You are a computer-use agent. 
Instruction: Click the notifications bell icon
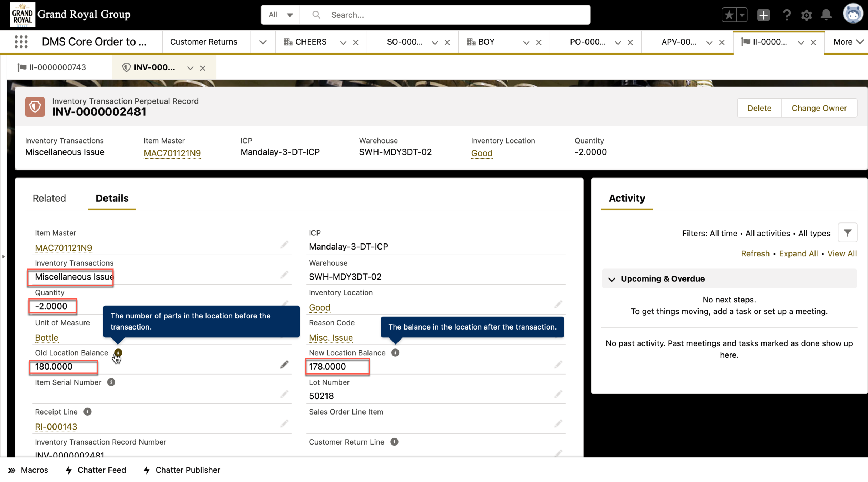(826, 15)
